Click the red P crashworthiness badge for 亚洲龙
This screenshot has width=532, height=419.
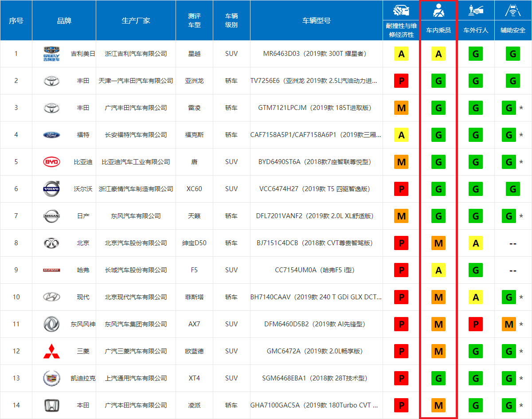[401, 81]
